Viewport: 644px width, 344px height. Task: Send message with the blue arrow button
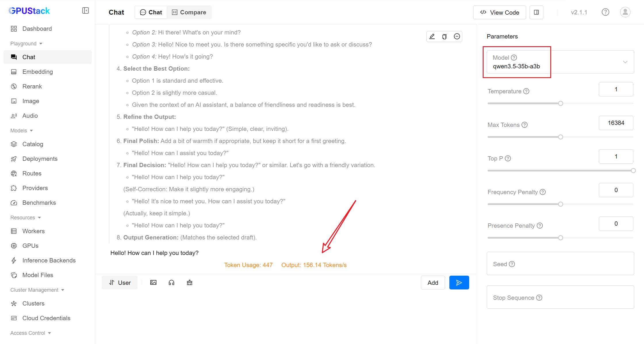tap(459, 283)
